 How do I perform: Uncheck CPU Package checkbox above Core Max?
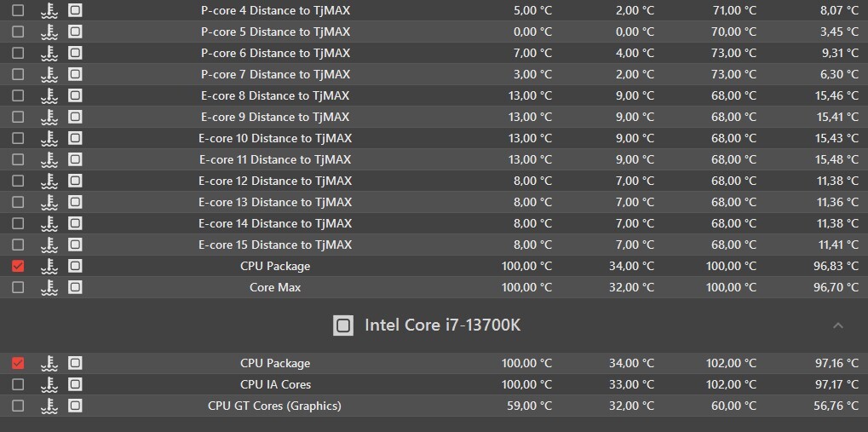18,266
